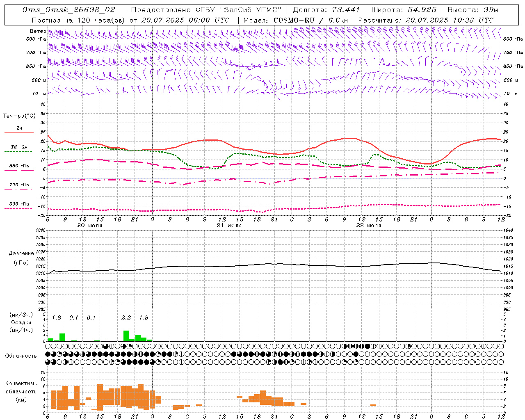Select the 22 июля date label

(x=369, y=225)
